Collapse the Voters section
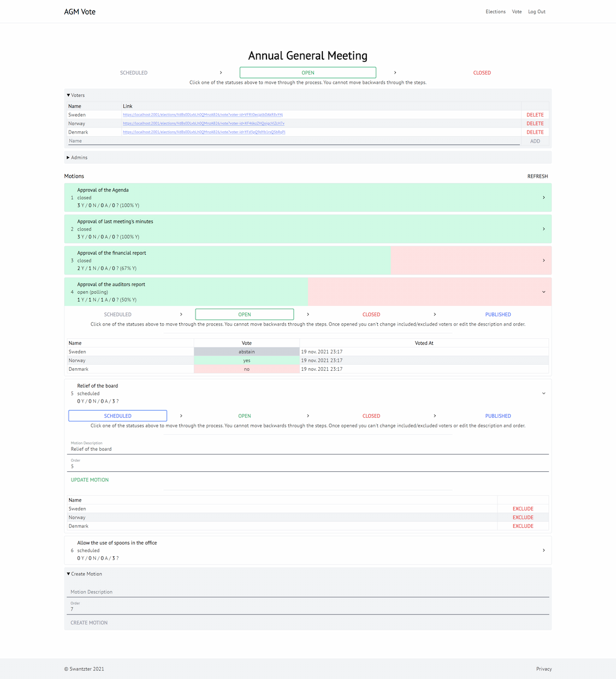Screen dimensions: 616x679 [76, 95]
